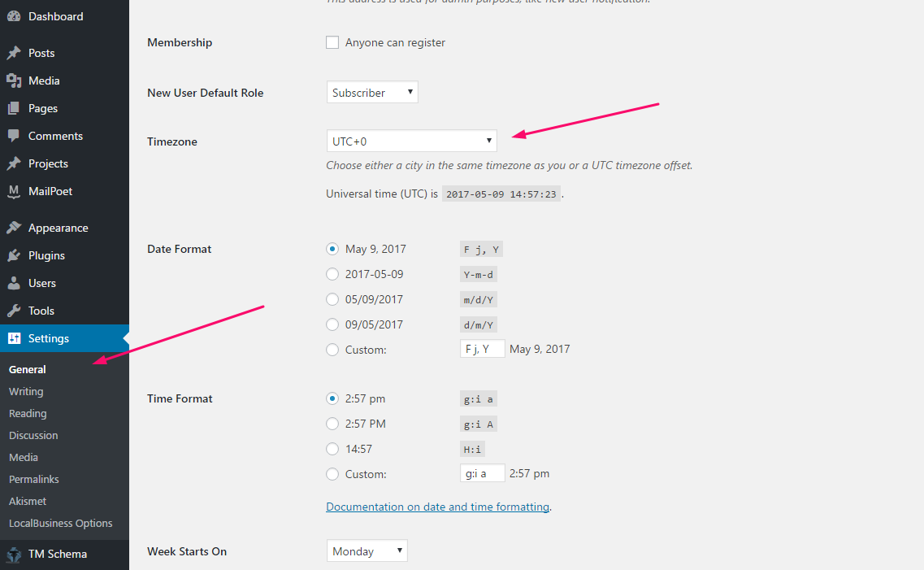The image size is (924, 570).
Task: Select the 2:57 pm lowercase time format
Action: [332, 398]
